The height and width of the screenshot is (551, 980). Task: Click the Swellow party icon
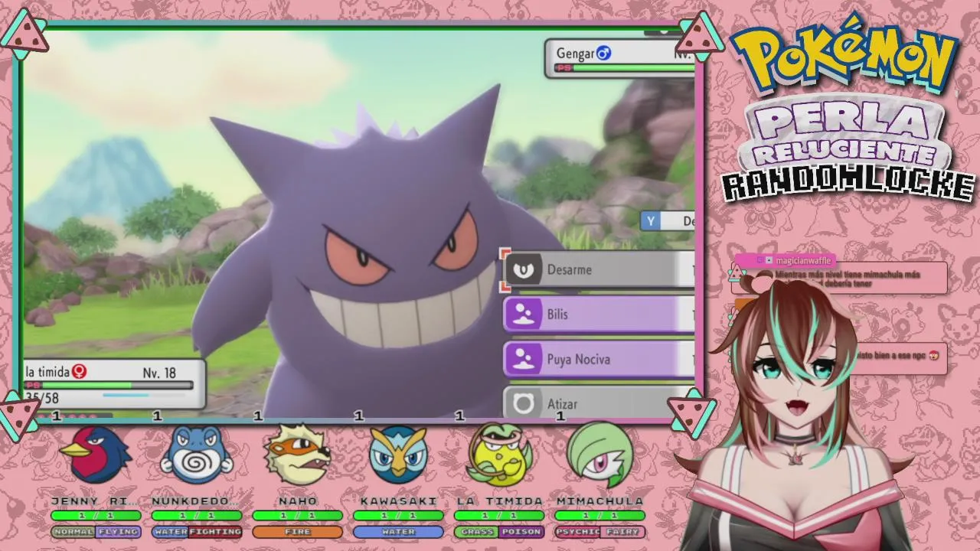tap(96, 455)
